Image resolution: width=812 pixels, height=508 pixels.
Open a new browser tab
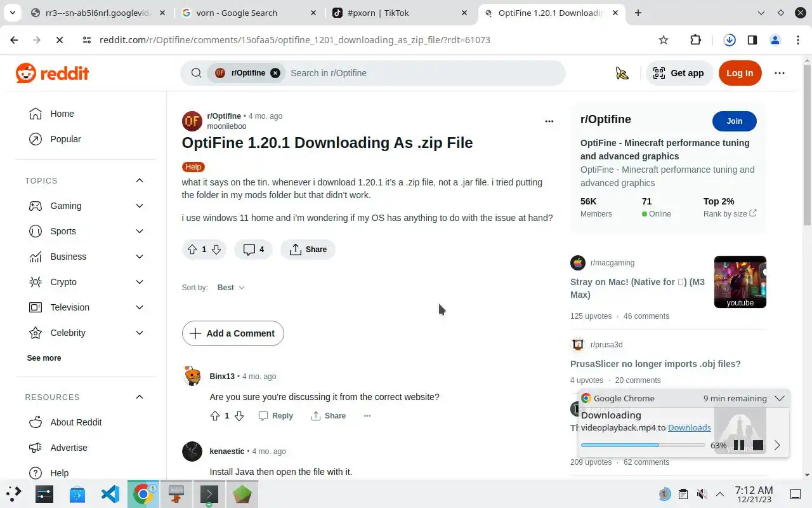pyautogui.click(x=638, y=13)
